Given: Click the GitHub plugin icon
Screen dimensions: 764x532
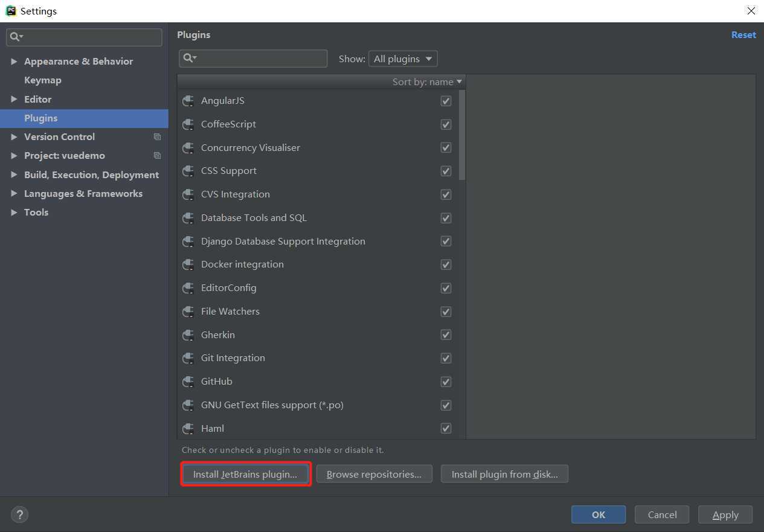Looking at the screenshot, I should (188, 382).
